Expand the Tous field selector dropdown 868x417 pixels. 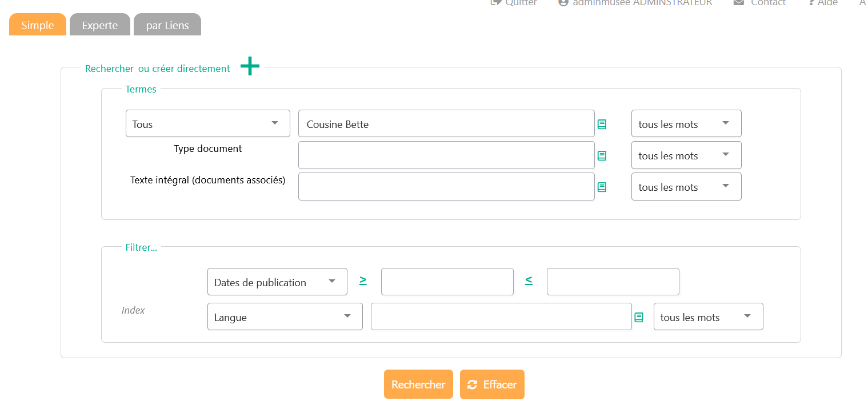click(207, 123)
